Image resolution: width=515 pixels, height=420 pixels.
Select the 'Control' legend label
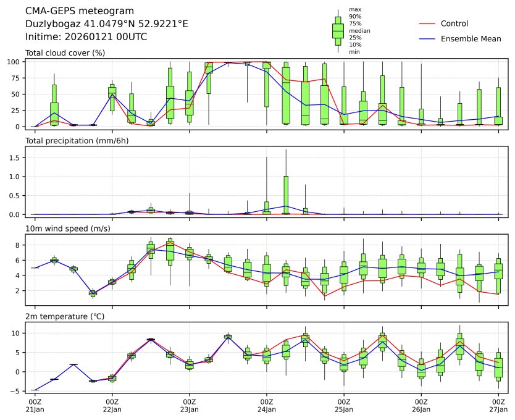(x=454, y=23)
